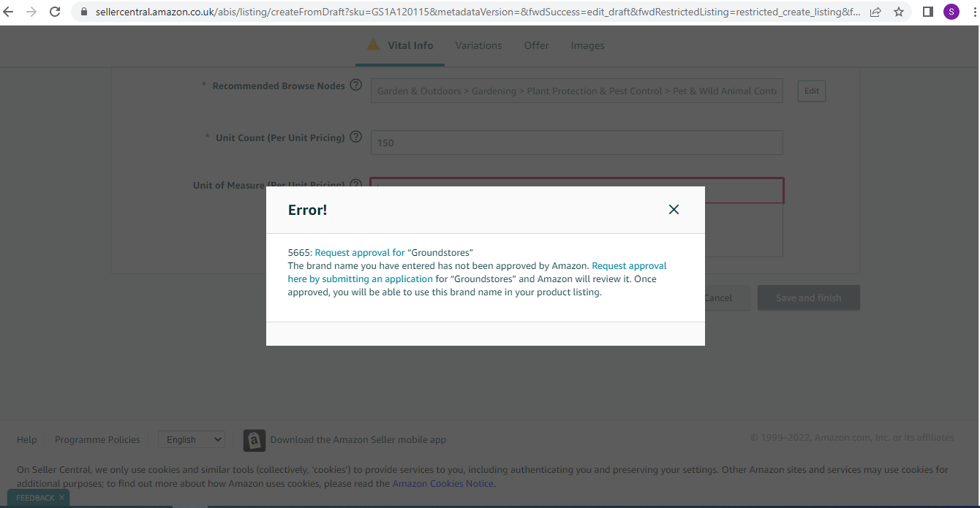980x508 pixels.
Task: Click the Cancel button behind the dialog
Action: 717,297
